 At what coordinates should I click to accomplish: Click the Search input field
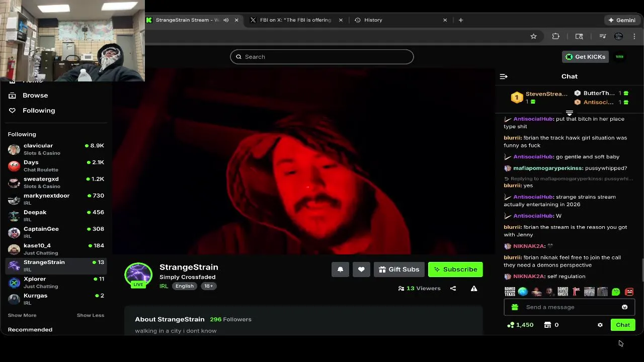322,57
